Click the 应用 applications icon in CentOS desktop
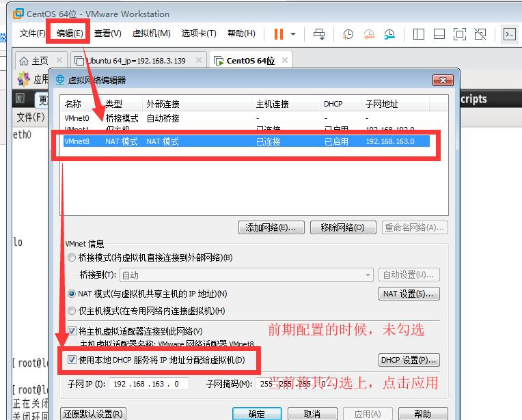Viewport: 522px width, 420px height. point(23,79)
